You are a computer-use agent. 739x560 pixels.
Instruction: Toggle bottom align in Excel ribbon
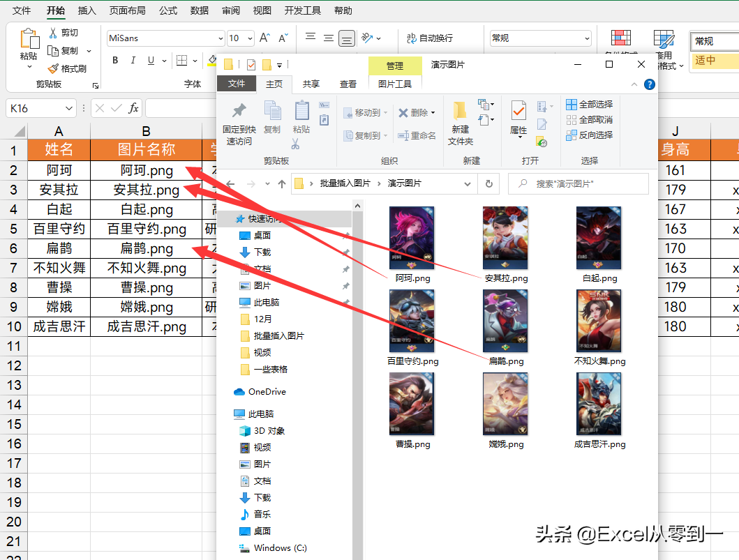[346, 38]
